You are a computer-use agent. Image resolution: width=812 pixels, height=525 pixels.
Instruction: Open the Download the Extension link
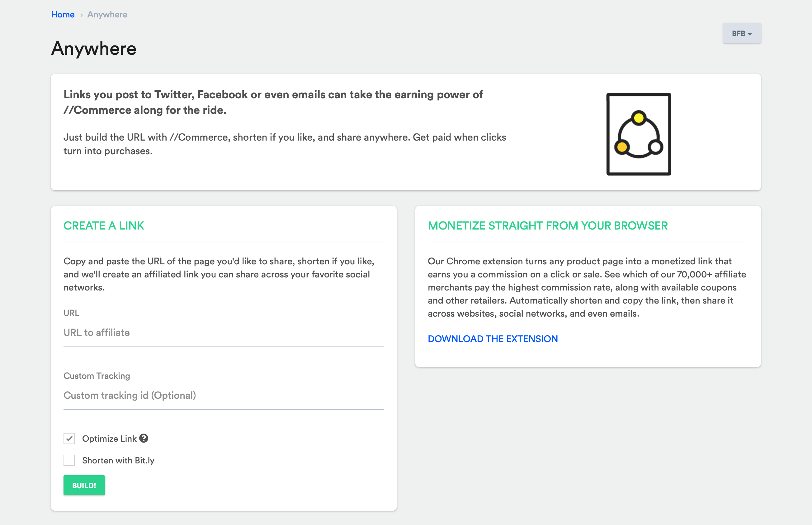click(x=493, y=338)
